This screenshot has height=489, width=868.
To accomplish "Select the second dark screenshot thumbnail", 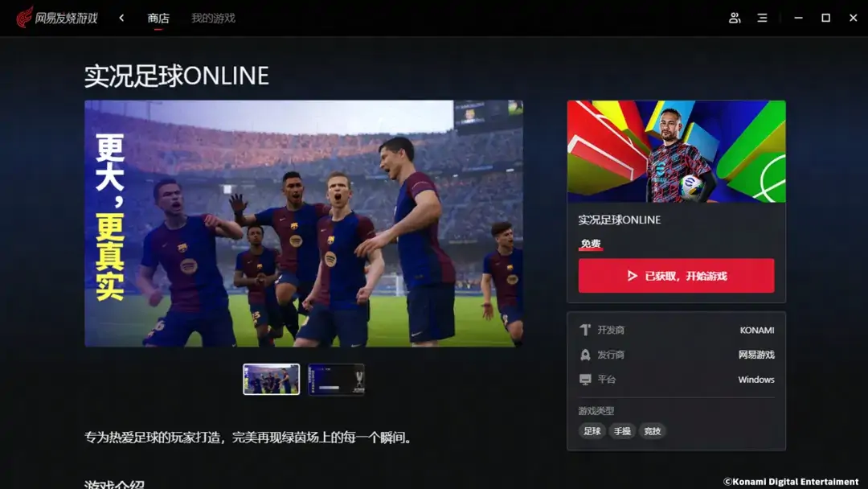I will tap(336, 380).
